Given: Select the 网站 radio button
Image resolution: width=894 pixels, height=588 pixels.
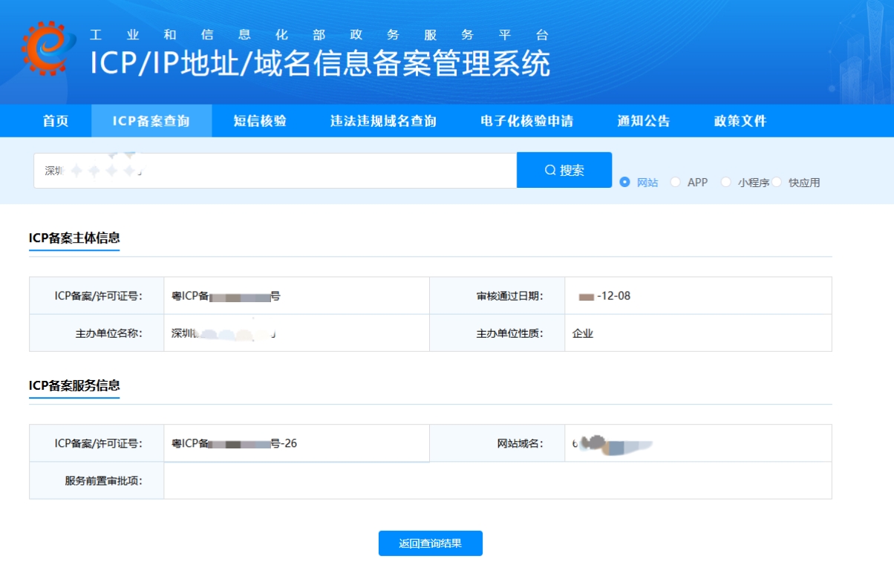Looking at the screenshot, I should pyautogui.click(x=625, y=182).
